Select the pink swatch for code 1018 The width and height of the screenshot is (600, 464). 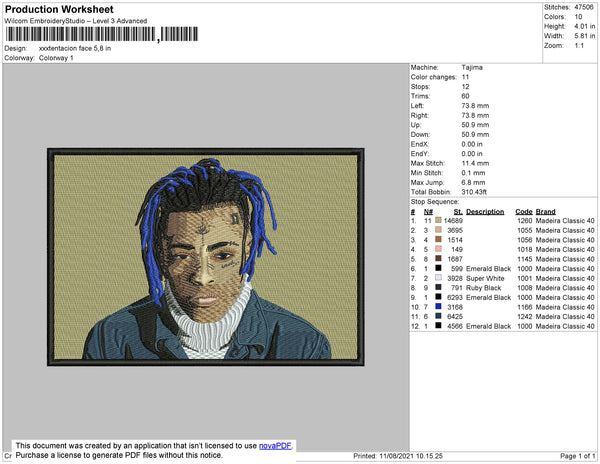pyautogui.click(x=438, y=249)
